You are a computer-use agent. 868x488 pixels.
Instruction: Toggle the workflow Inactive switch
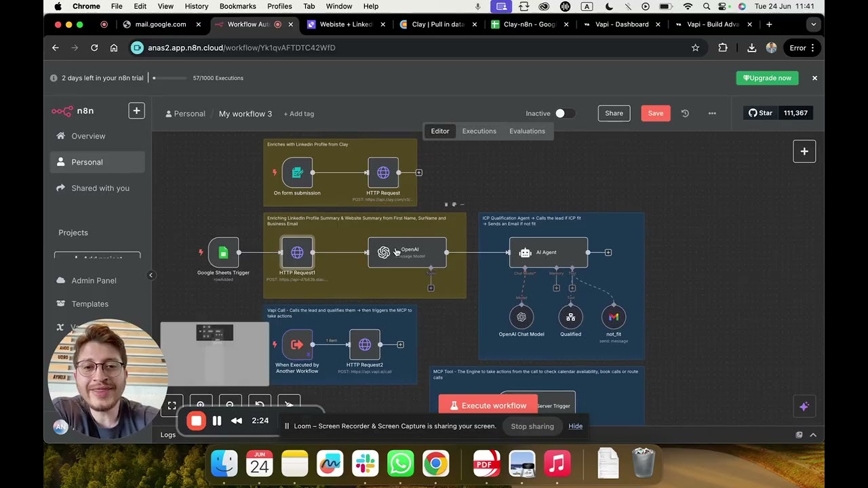564,113
